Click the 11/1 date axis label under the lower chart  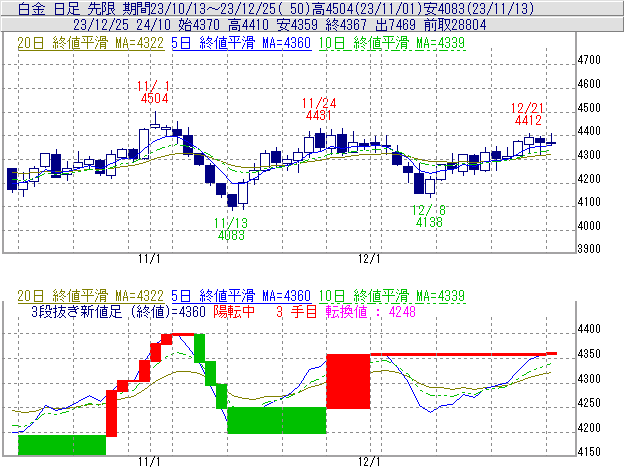pyautogui.click(x=149, y=462)
